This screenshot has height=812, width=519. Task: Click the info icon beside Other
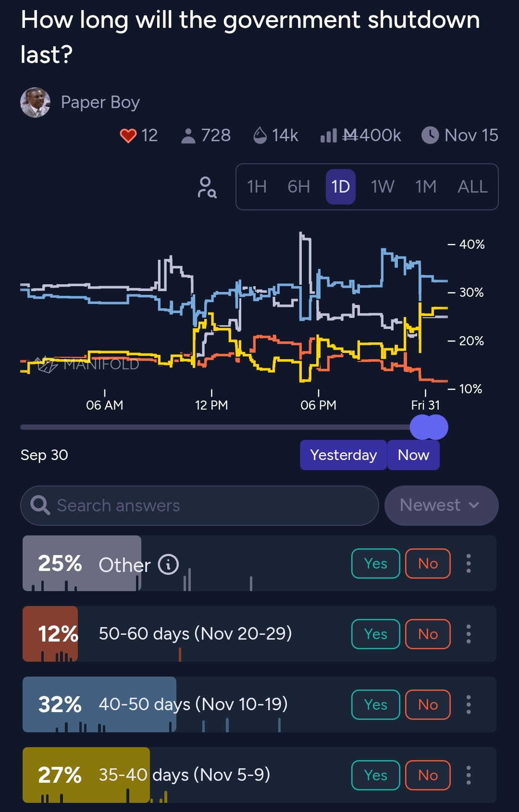(168, 564)
